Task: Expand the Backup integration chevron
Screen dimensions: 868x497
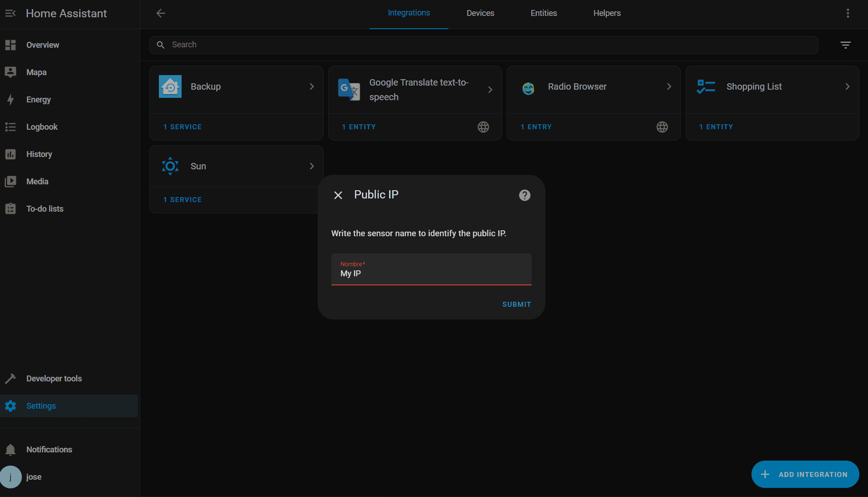Action: [312, 86]
